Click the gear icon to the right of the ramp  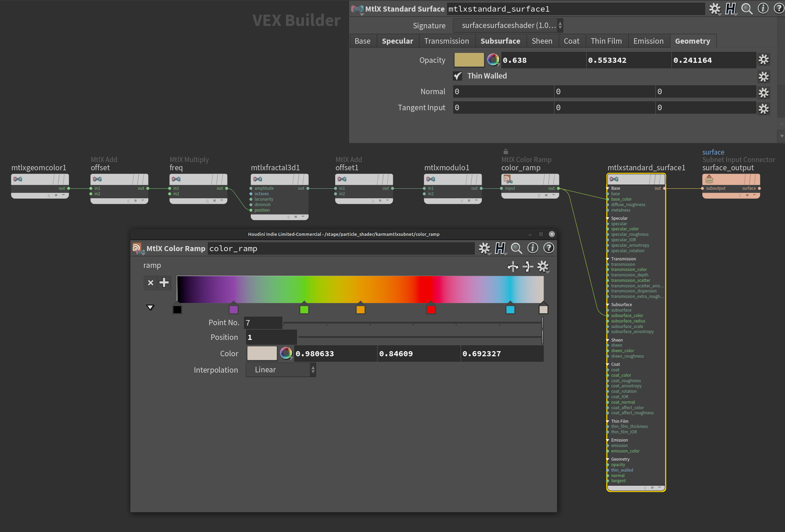pyautogui.click(x=543, y=267)
